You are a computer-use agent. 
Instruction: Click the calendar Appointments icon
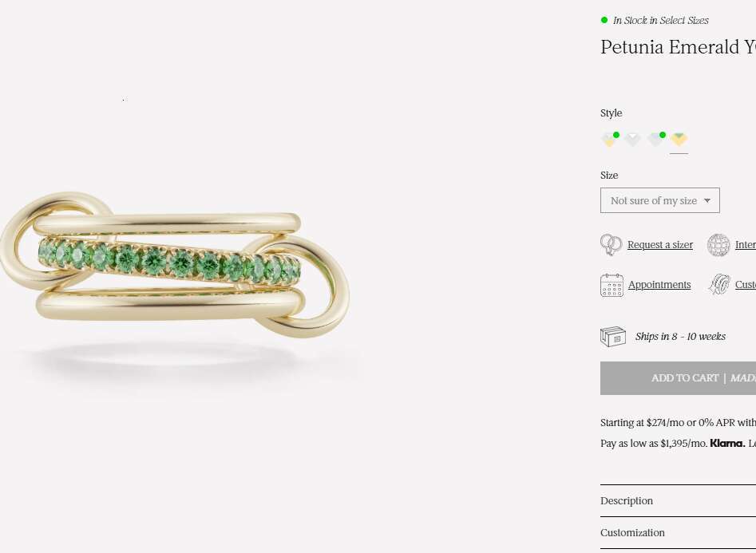(612, 285)
